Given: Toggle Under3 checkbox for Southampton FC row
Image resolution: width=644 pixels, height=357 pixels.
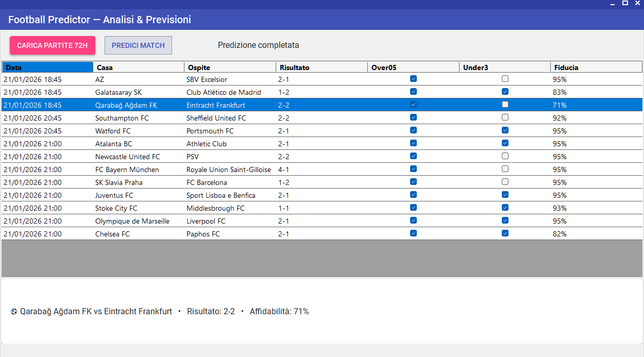Looking at the screenshot, I should pyautogui.click(x=505, y=117).
